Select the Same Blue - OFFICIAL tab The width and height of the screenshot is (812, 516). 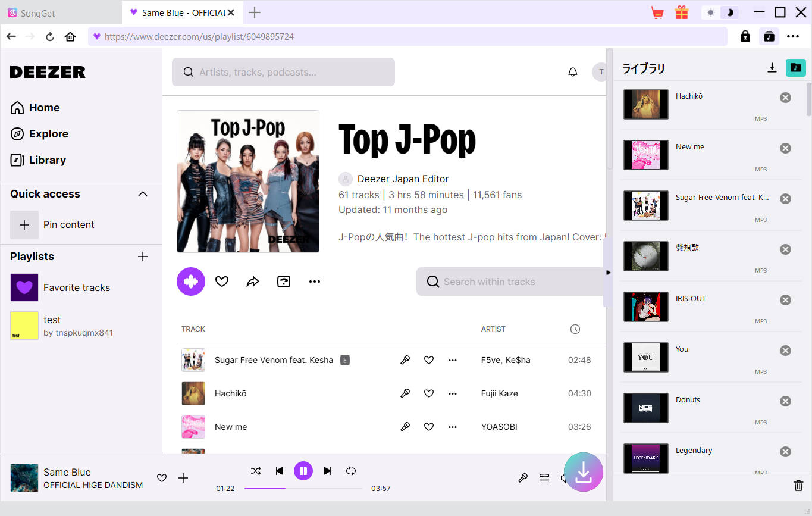pos(182,12)
